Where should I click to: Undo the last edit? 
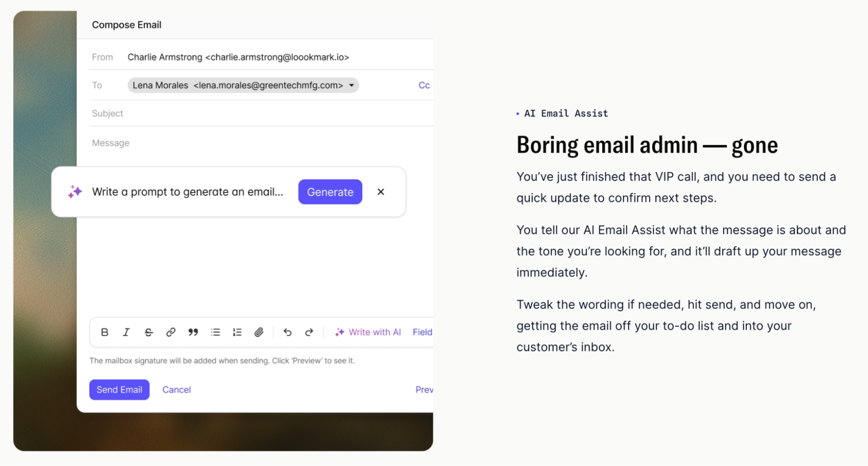tap(287, 332)
